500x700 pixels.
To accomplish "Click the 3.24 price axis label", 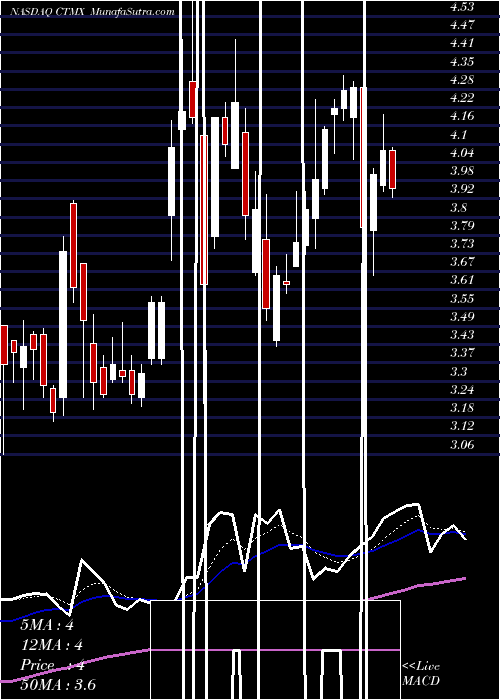I will pos(462,389).
